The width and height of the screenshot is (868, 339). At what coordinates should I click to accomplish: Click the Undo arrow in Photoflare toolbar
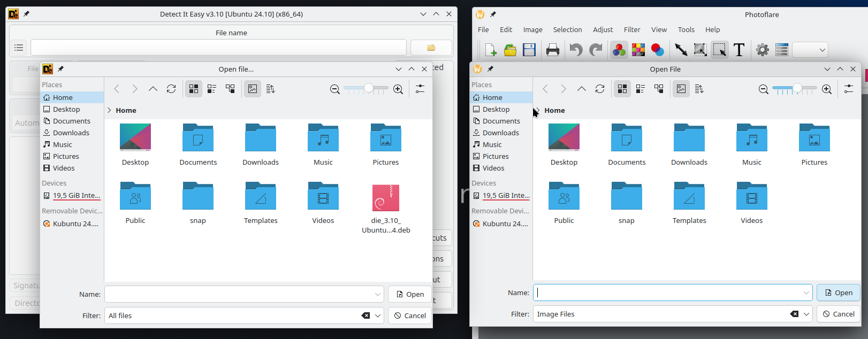point(576,50)
